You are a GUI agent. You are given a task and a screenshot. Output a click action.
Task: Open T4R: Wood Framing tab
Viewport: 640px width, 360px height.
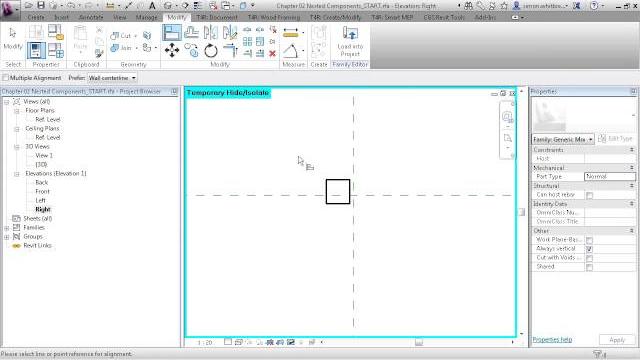(x=273, y=18)
